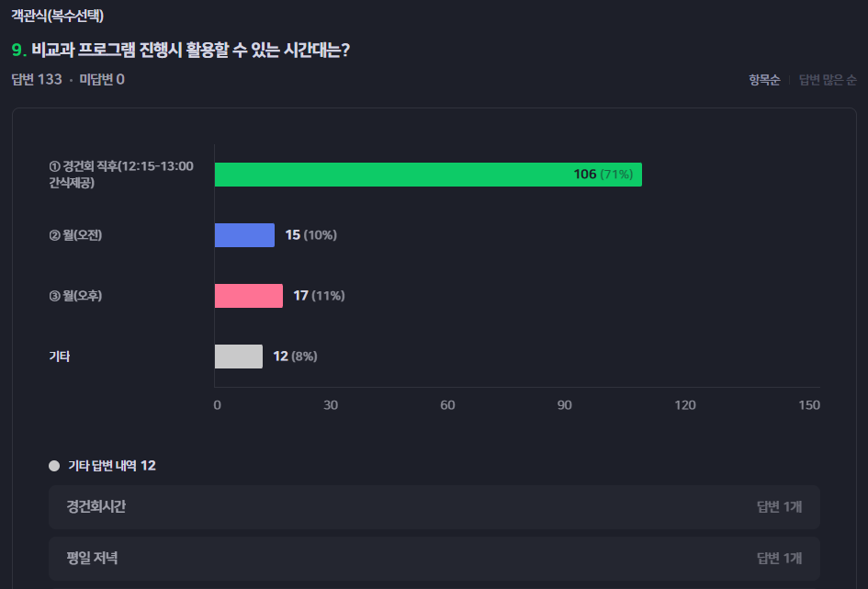
Task: Click the ③ 월(오후) option label
Action: (x=75, y=296)
